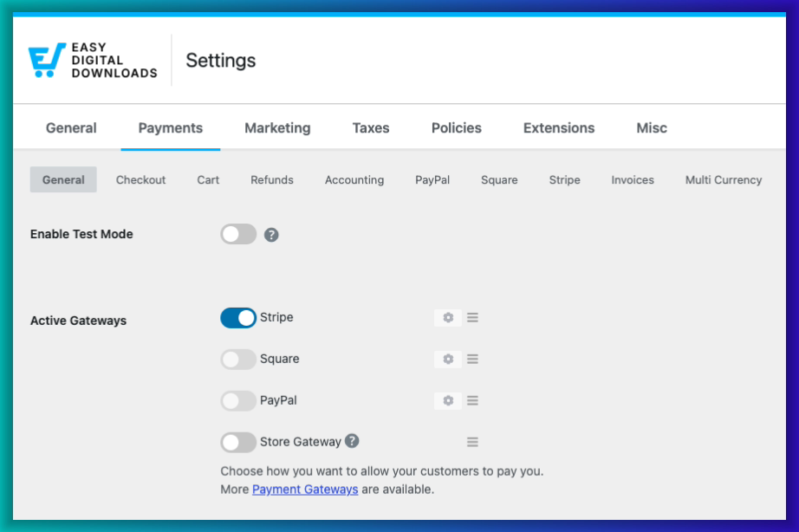Click the Active Gateways label

click(78, 321)
